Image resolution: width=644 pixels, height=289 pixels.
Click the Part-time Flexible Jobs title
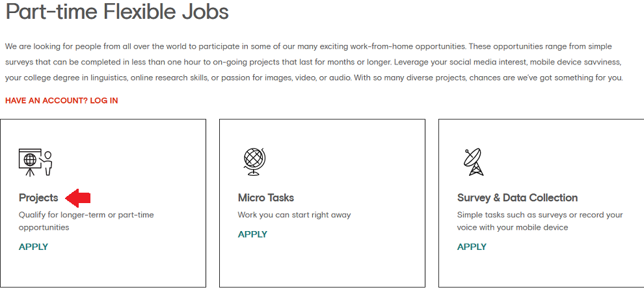point(117,12)
